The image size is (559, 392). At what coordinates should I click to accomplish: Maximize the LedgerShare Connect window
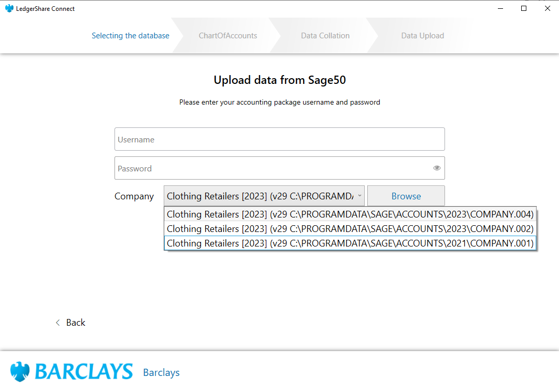pyautogui.click(x=524, y=8)
